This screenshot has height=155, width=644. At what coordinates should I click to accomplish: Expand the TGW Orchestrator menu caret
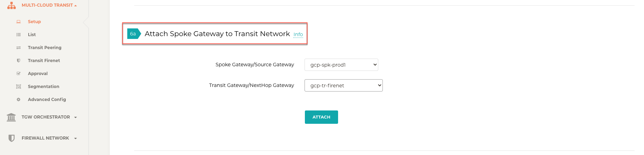tap(76, 117)
